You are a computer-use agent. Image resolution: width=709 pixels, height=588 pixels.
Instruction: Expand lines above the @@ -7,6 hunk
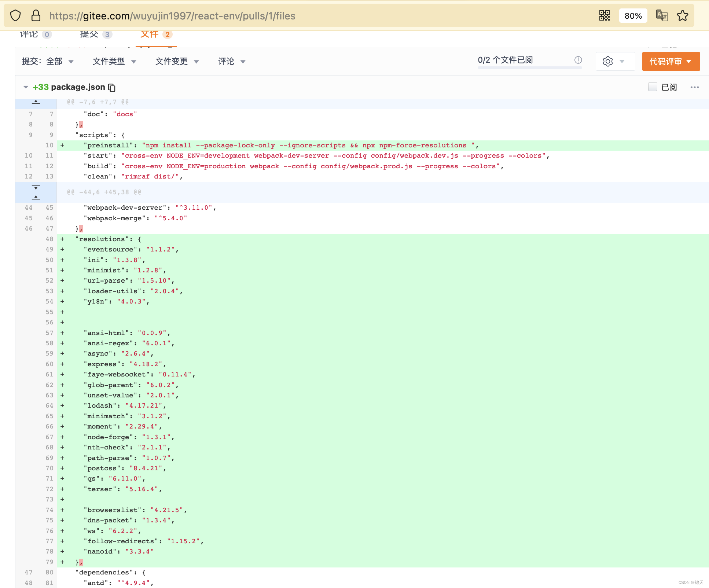click(36, 102)
